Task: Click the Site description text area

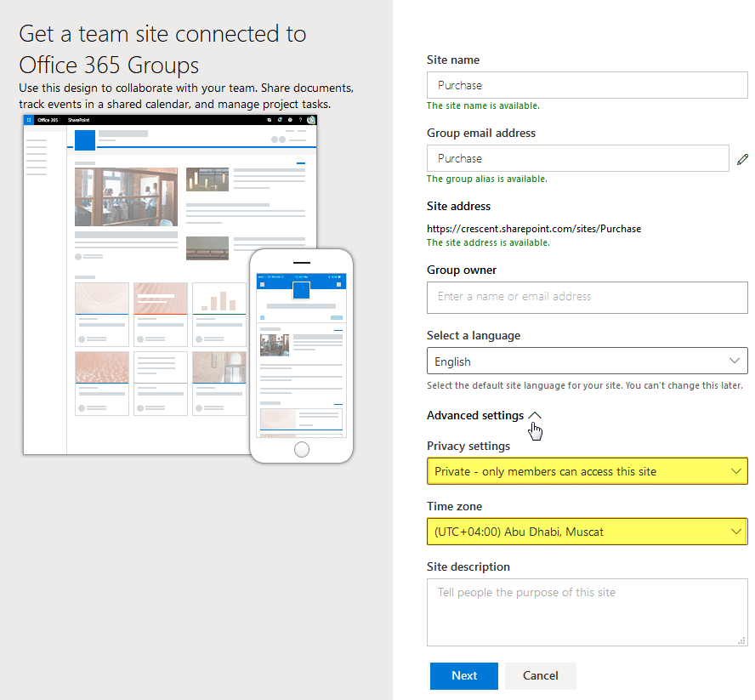Action: [x=587, y=612]
